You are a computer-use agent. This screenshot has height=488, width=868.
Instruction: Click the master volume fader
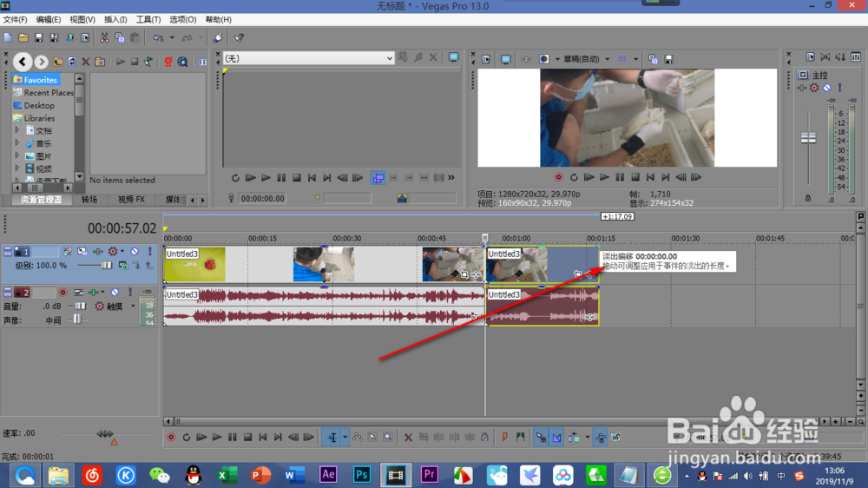pos(808,137)
